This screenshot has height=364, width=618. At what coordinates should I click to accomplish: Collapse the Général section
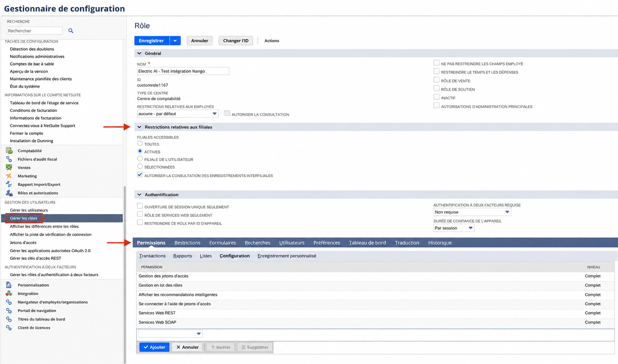pyautogui.click(x=139, y=53)
